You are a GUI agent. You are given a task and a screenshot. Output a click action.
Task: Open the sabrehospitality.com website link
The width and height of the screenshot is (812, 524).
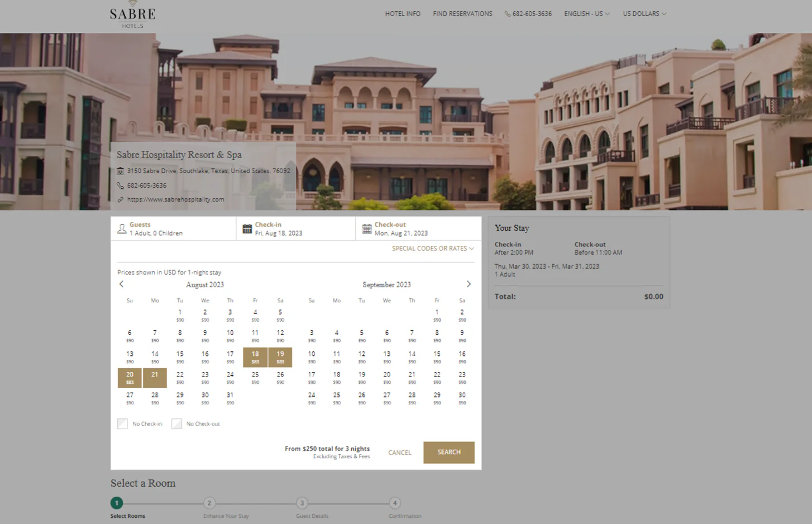[175, 199]
